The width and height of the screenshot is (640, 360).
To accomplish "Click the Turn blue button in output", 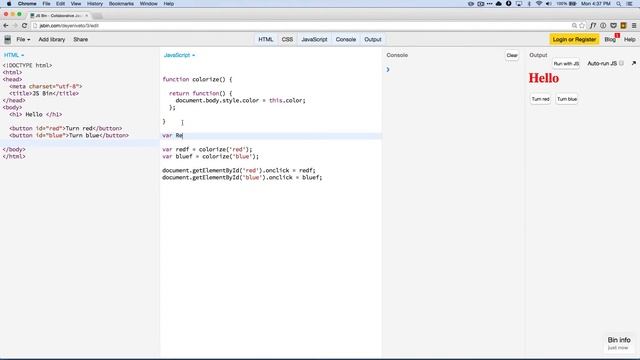I will [x=567, y=99].
